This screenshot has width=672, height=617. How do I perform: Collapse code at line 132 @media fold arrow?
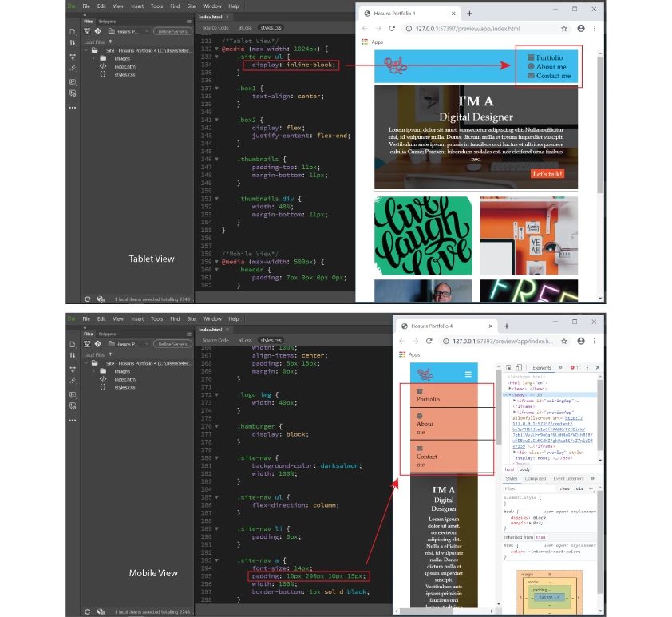216,49
